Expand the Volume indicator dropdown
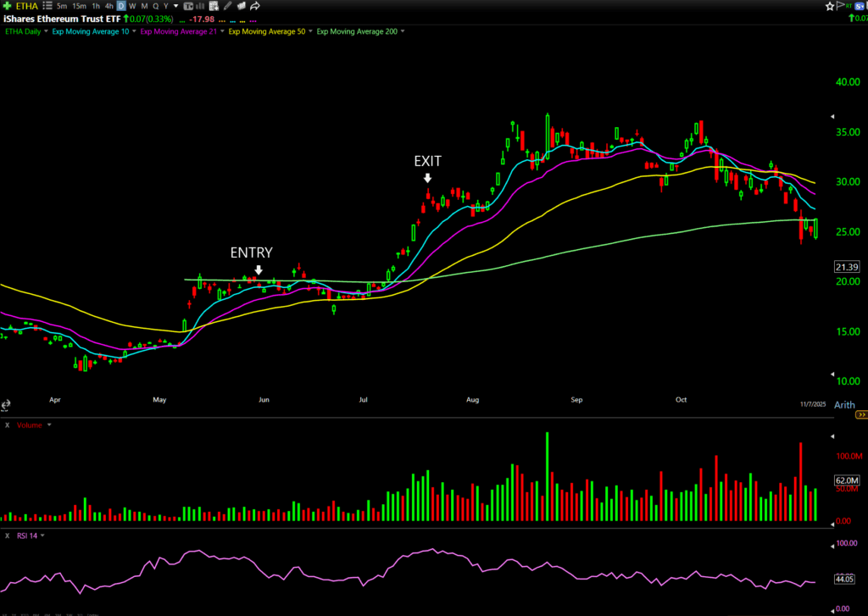This screenshot has width=868, height=616. (49, 425)
